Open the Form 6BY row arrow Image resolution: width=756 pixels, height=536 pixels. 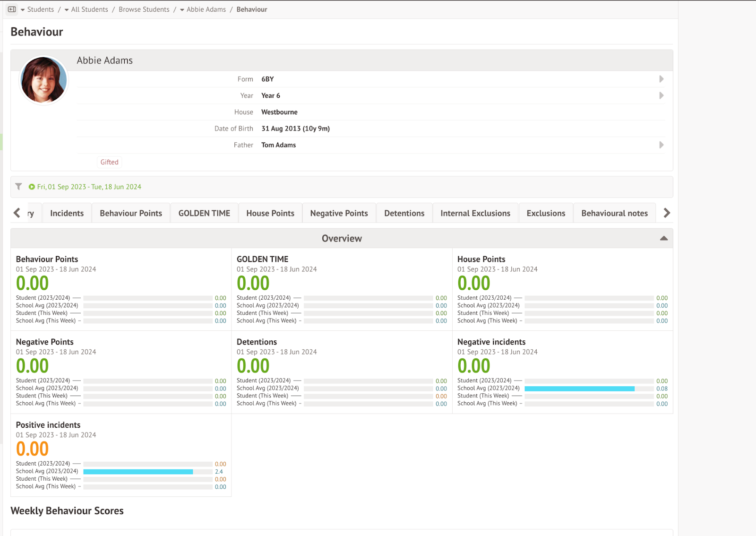point(661,79)
